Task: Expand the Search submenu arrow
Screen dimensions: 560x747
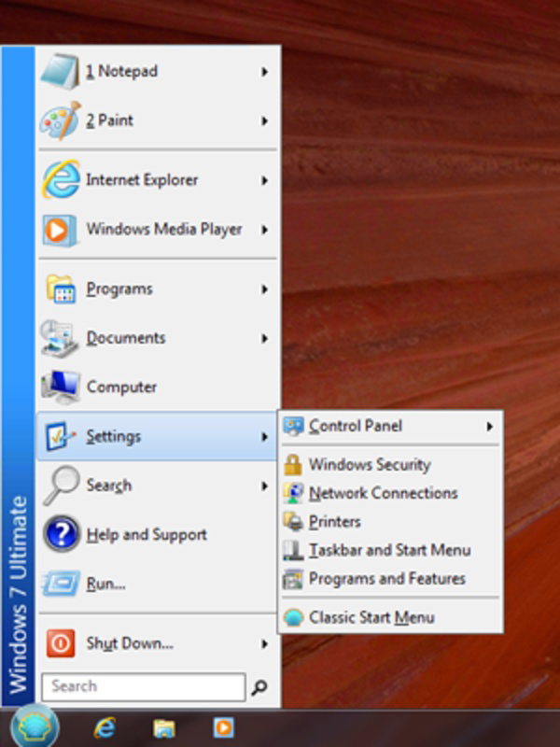Action: [264, 486]
